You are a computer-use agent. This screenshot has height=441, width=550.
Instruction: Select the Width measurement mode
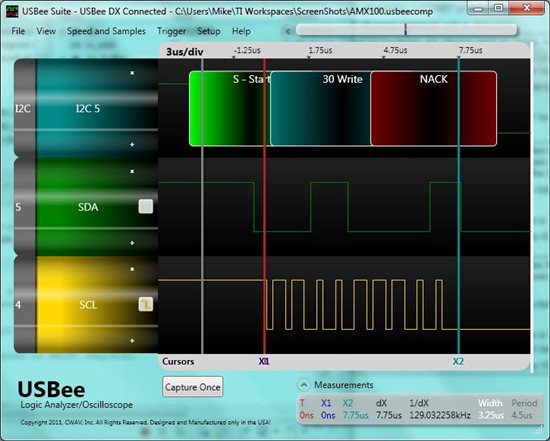(490, 403)
